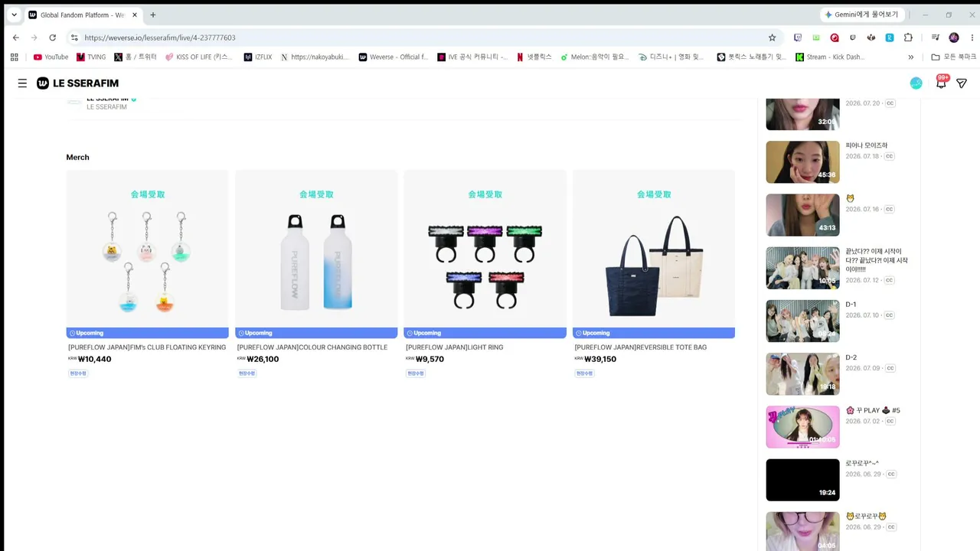
Task: Open the TVING bookmark
Action: point(91,57)
